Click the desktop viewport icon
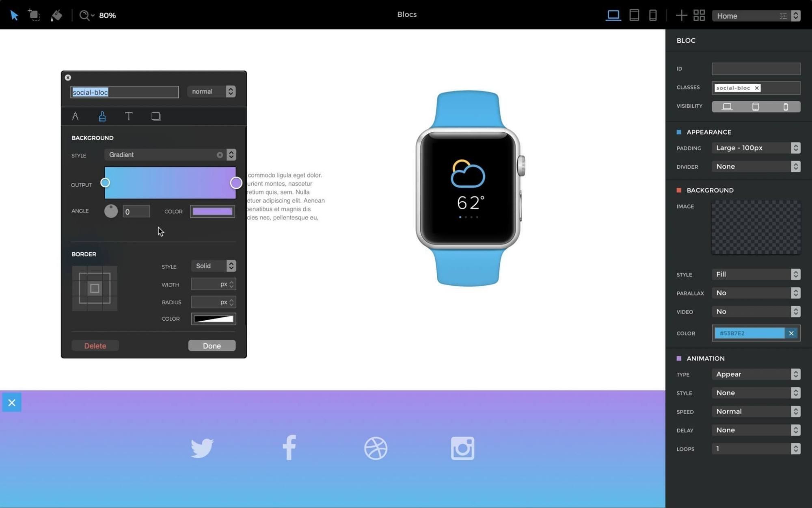This screenshot has height=508, width=812. [613, 15]
